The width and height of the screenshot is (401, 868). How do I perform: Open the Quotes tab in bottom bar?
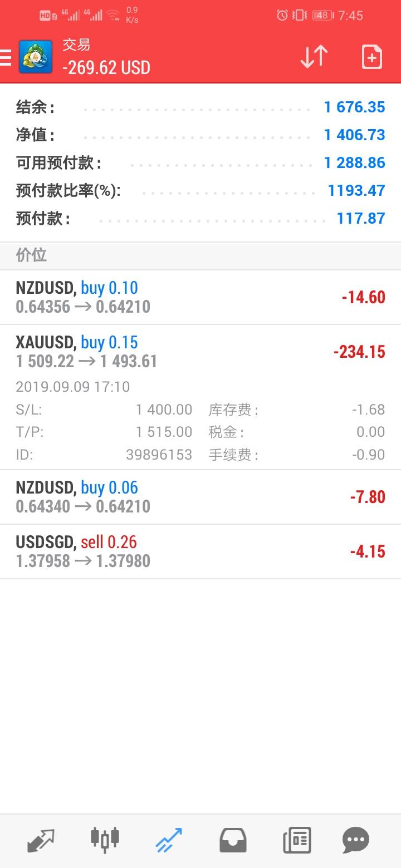[x=41, y=840]
